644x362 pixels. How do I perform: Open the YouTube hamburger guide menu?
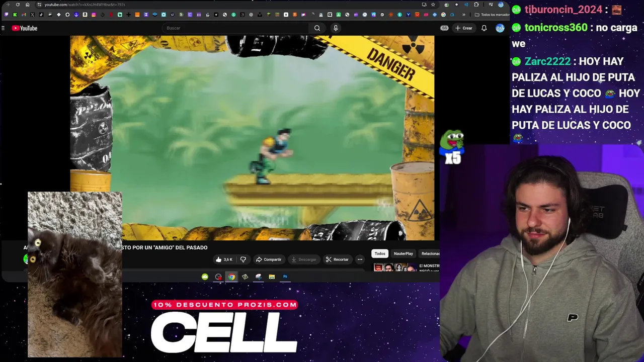point(3,28)
